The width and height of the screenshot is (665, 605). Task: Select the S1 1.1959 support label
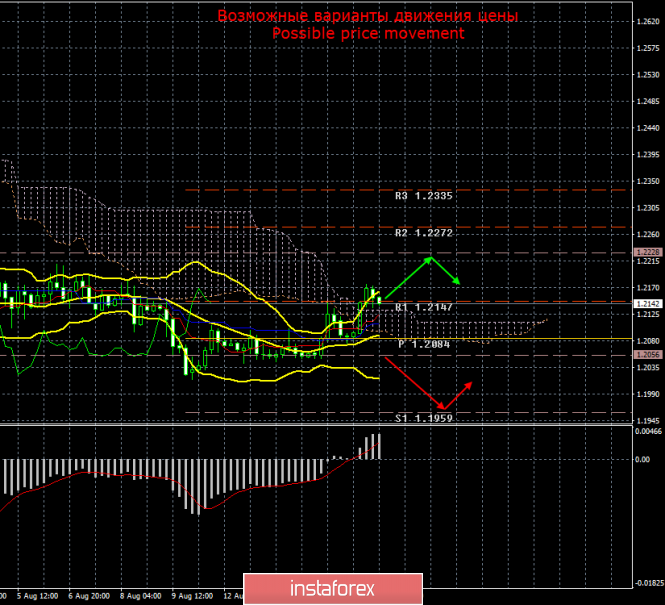click(425, 418)
